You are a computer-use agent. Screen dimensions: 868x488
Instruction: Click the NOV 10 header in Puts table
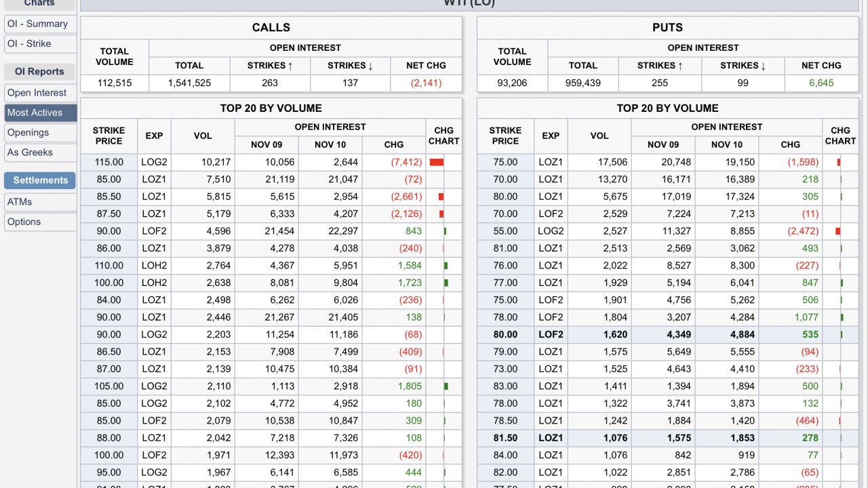[x=727, y=144]
